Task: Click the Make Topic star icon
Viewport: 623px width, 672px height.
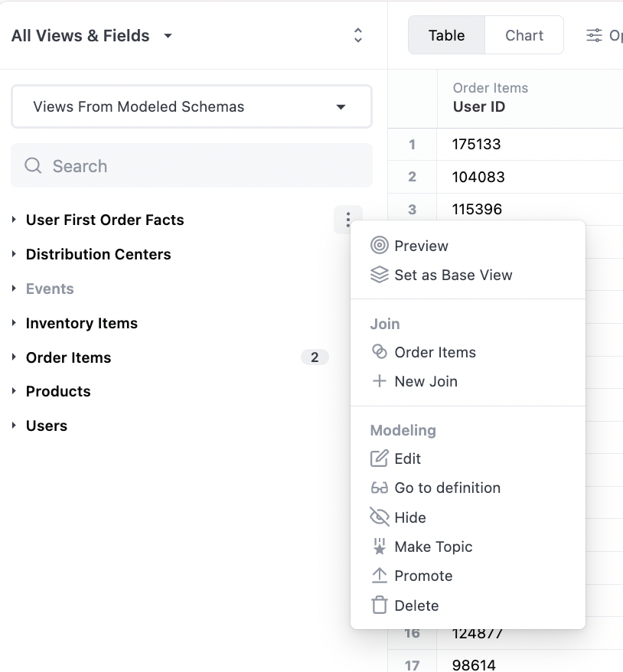Action: tap(379, 546)
